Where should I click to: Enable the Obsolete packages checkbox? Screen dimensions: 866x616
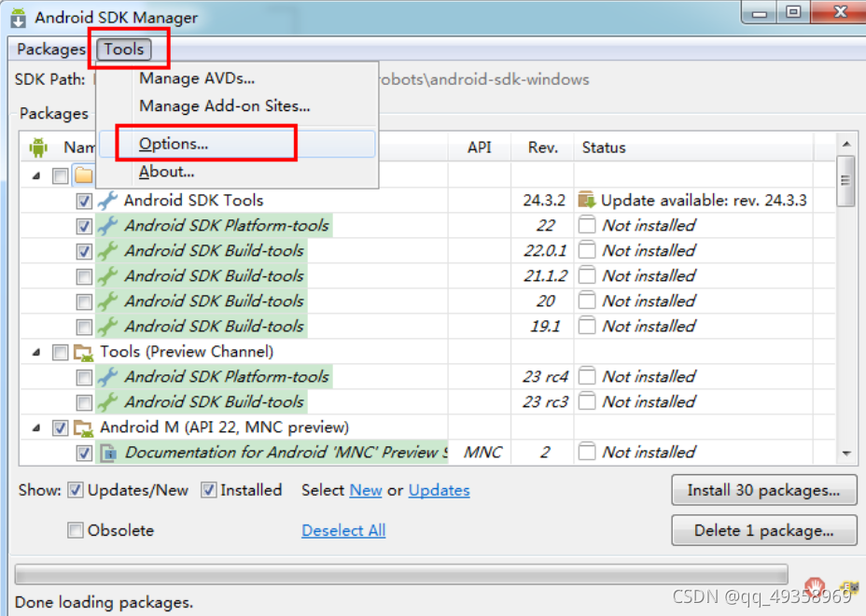[x=76, y=530]
